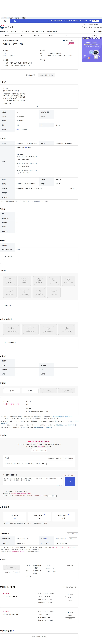Expand the 채용정보 menu
The height and width of the screenshot is (644, 102).
point(4,32)
